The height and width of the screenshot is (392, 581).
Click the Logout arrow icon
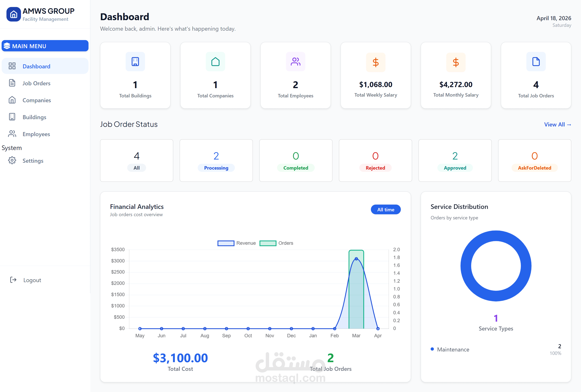pos(13,280)
